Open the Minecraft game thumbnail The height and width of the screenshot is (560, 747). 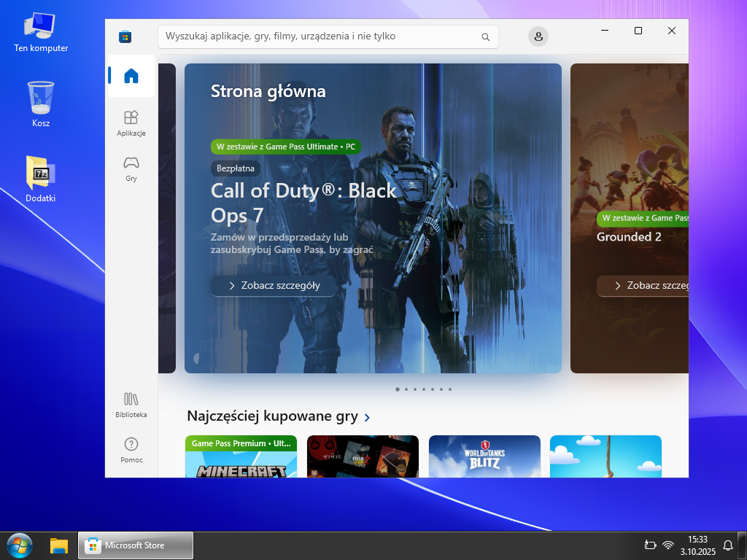241,461
